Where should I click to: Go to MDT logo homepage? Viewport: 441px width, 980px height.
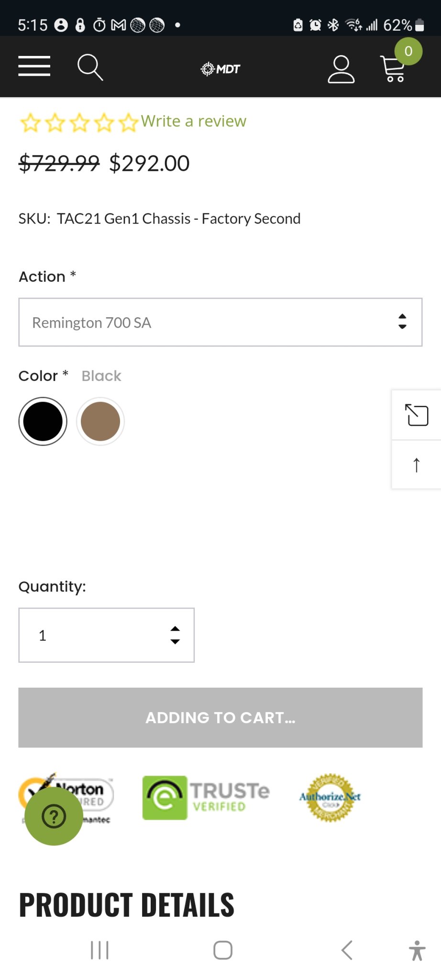coord(220,69)
